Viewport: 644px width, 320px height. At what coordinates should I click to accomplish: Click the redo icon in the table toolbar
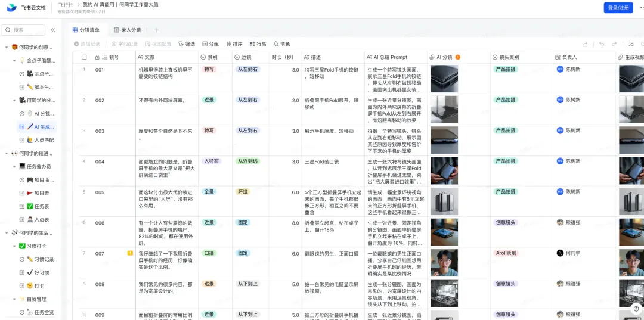[x=614, y=44]
